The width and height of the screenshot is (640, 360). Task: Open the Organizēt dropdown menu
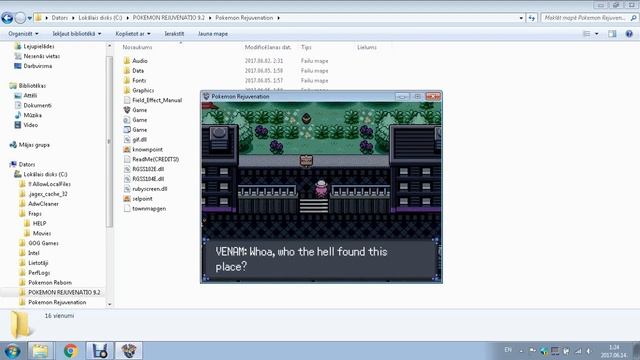click(x=23, y=34)
